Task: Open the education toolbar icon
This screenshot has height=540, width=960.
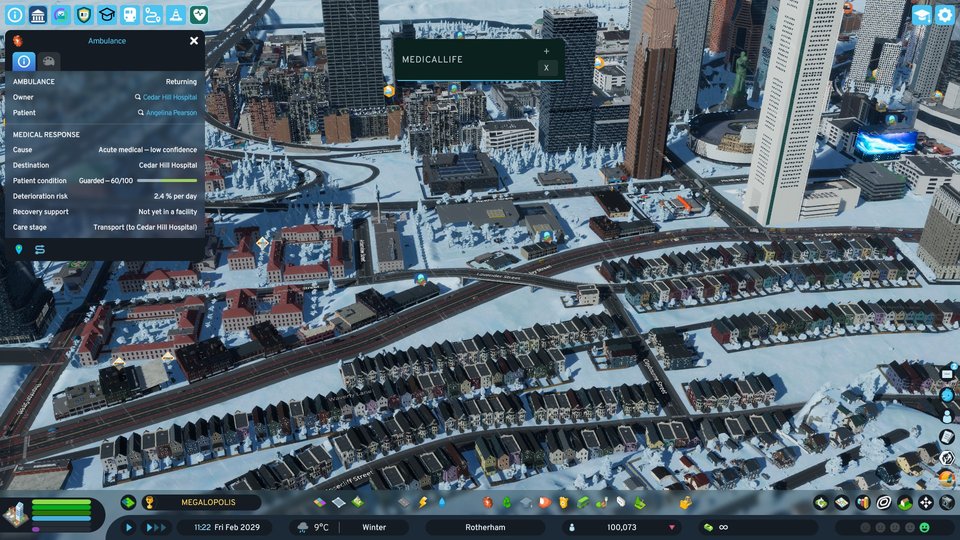Action: (526, 503)
